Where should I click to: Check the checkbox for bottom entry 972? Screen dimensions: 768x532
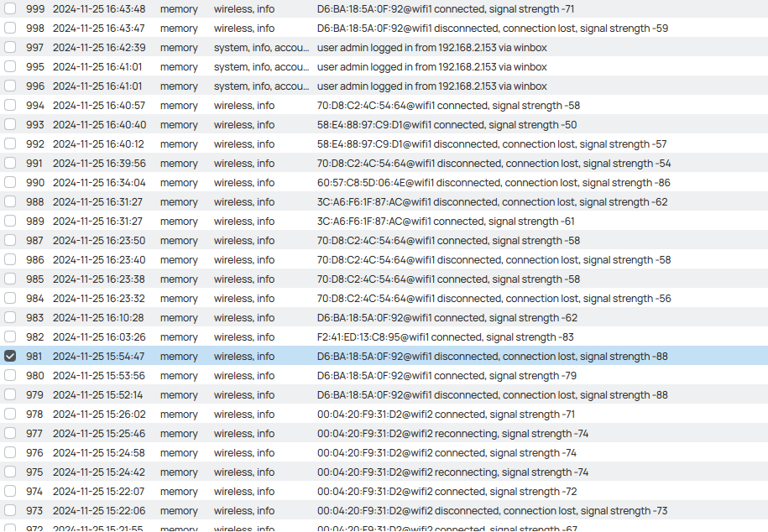pos(10,528)
